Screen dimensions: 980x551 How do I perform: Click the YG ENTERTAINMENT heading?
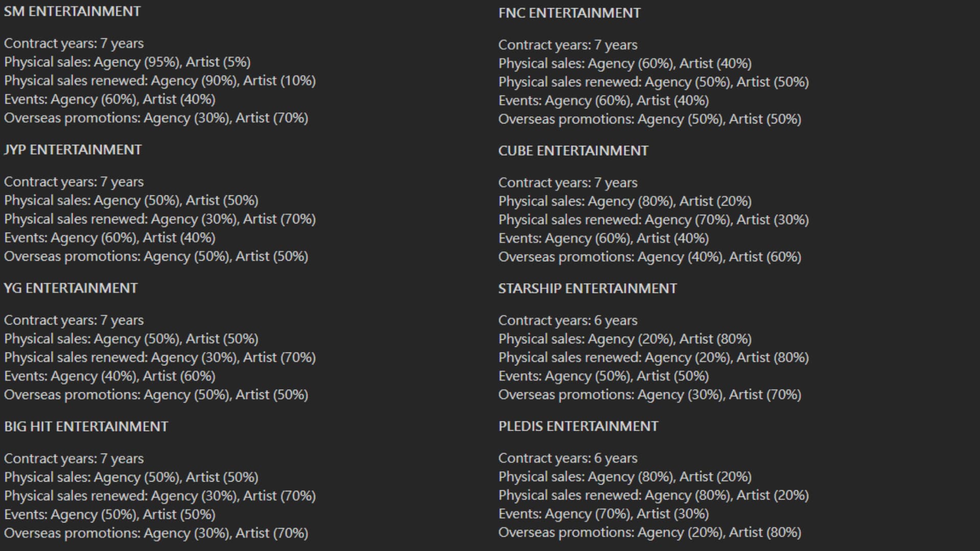[x=70, y=288]
